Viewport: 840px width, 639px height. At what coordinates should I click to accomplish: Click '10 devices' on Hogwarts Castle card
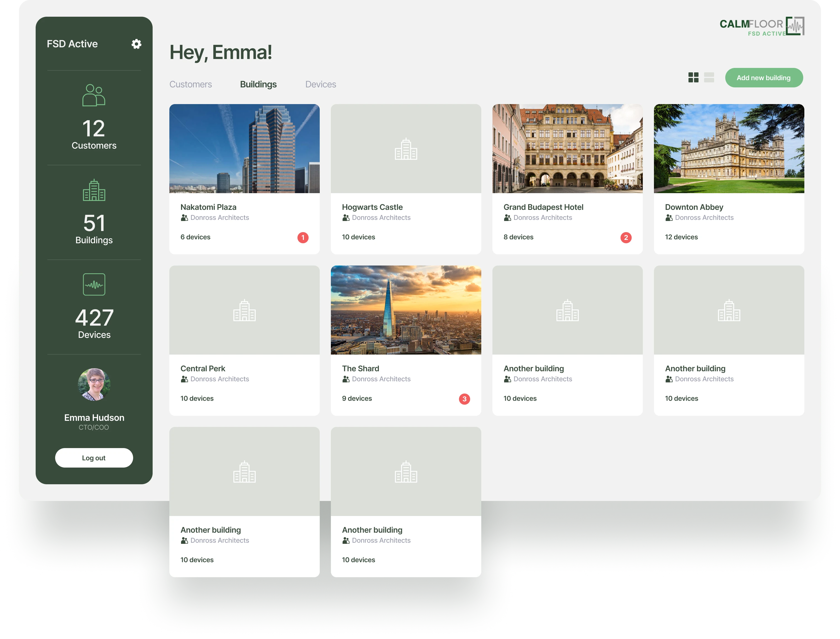[358, 237]
